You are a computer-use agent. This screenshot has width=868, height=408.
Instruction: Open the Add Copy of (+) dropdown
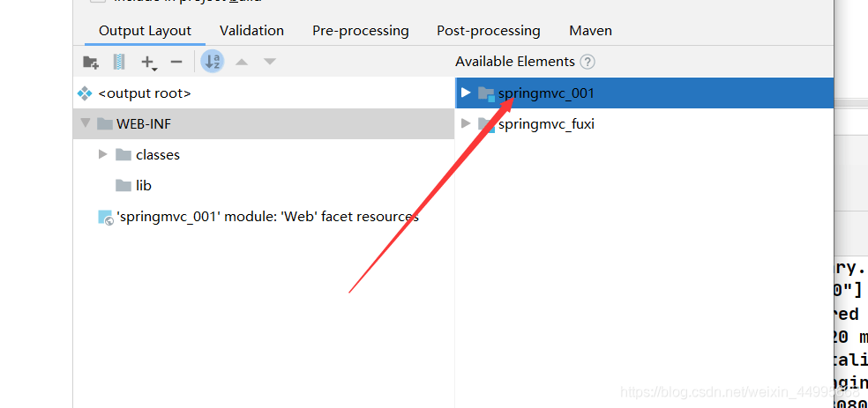(x=149, y=62)
